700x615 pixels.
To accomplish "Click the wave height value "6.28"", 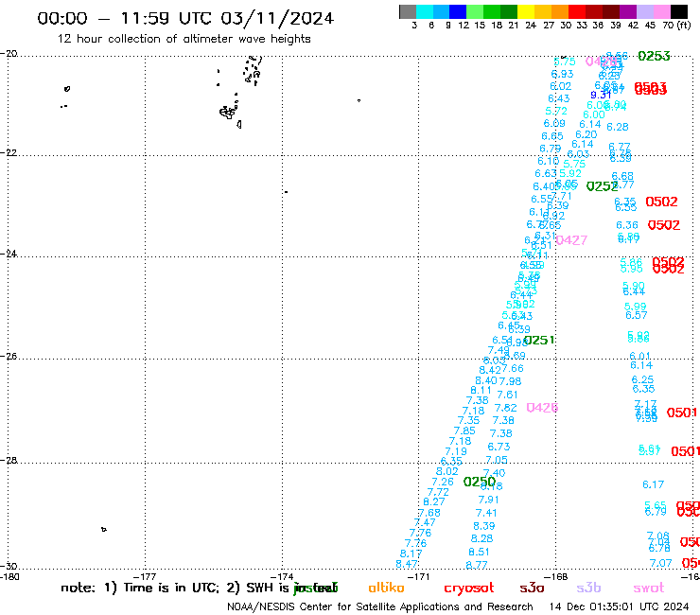I will [x=618, y=128].
